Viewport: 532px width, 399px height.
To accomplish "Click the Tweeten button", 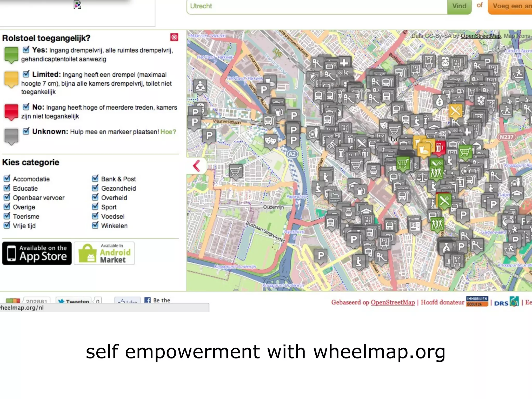I will pos(74,301).
